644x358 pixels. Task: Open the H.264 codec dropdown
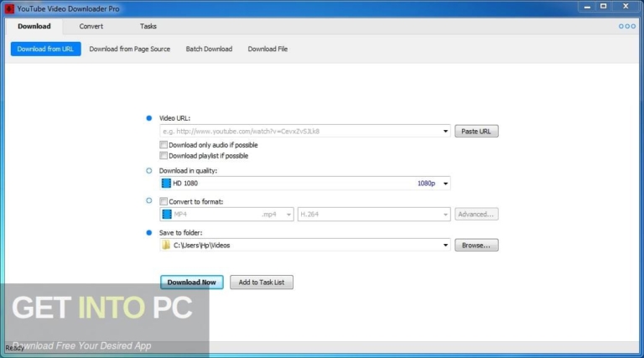pyautogui.click(x=445, y=215)
